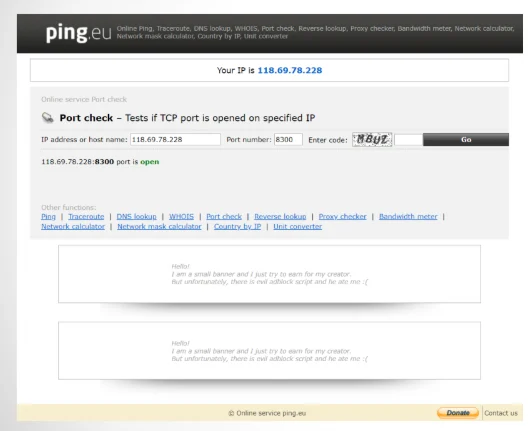Screen dimensions: 531x431
Task: Open the Network mask calculator link
Action: [x=159, y=227]
